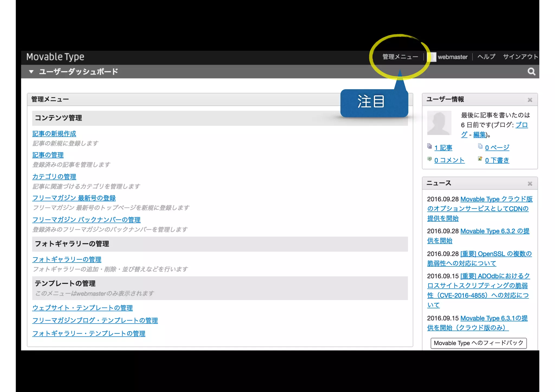The height and width of the screenshot is (392, 555).
Task: Click the コメント speech bubble icon
Action: (x=429, y=159)
